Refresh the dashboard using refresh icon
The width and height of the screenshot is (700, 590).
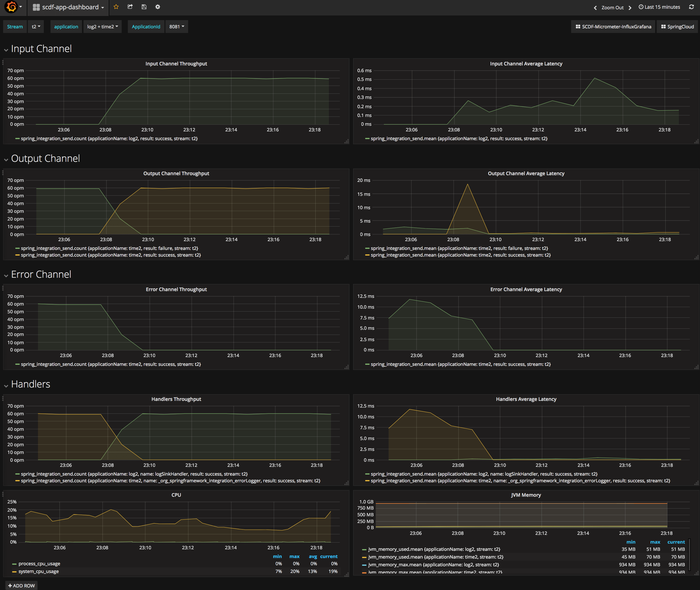point(691,7)
